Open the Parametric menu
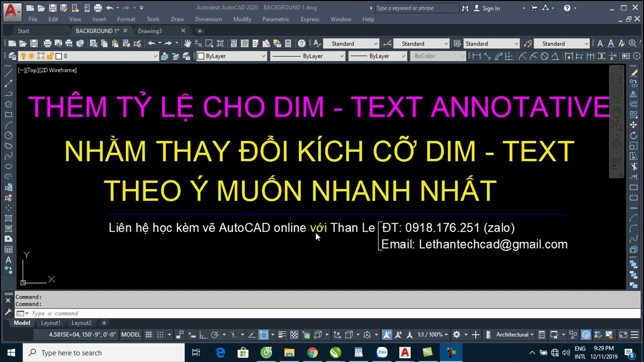 tap(276, 19)
